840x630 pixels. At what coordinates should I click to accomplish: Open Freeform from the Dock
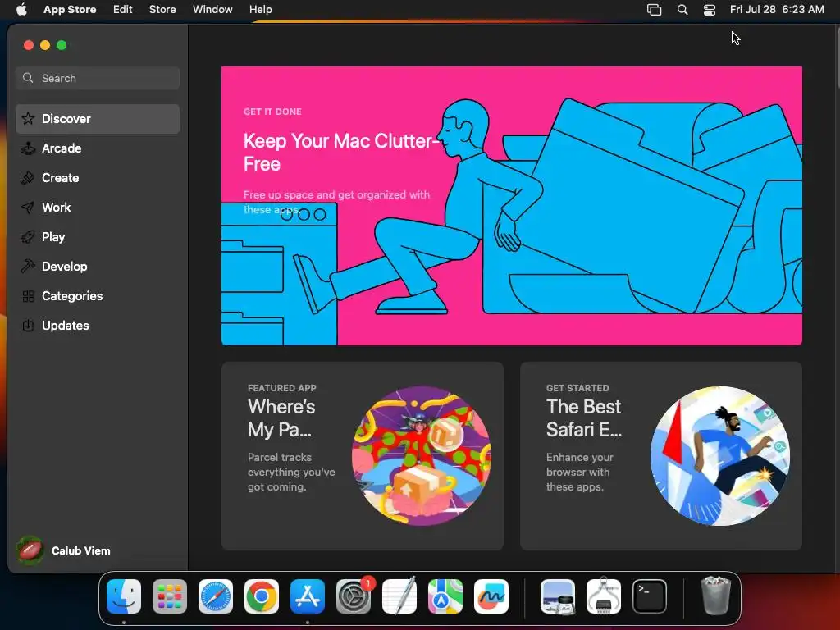click(x=491, y=596)
